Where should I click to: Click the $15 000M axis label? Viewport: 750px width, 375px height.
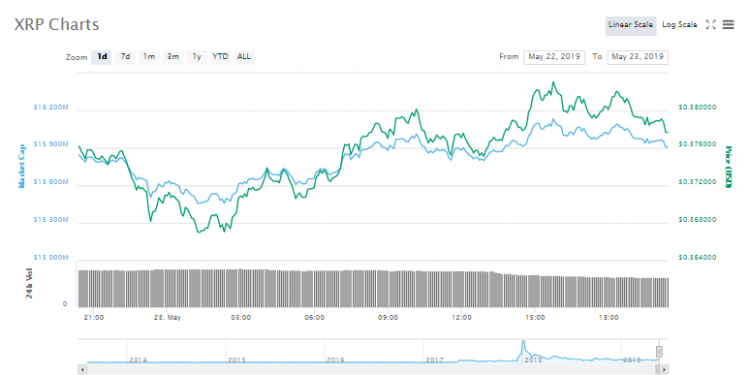tap(51, 258)
